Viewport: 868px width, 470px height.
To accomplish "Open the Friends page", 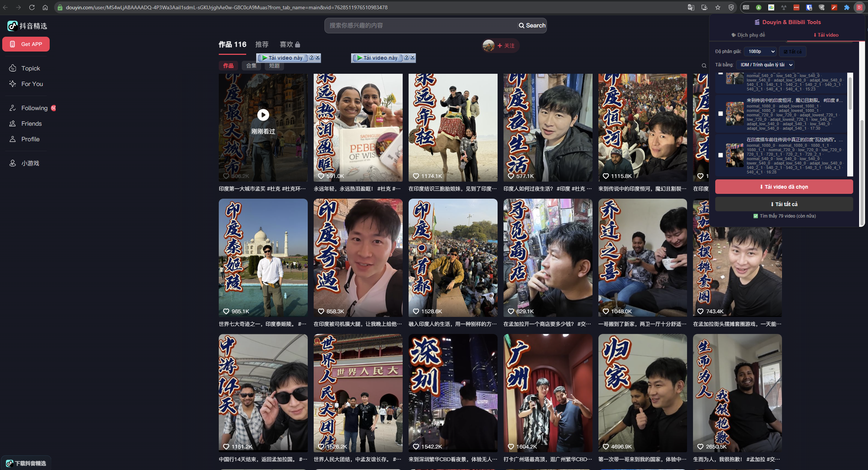I will pyautogui.click(x=26, y=123).
